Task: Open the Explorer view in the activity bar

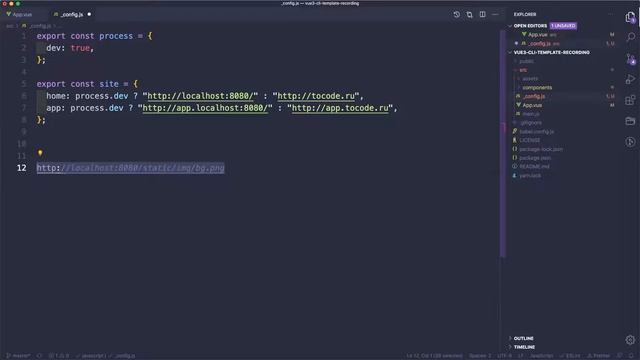Action: (x=630, y=17)
